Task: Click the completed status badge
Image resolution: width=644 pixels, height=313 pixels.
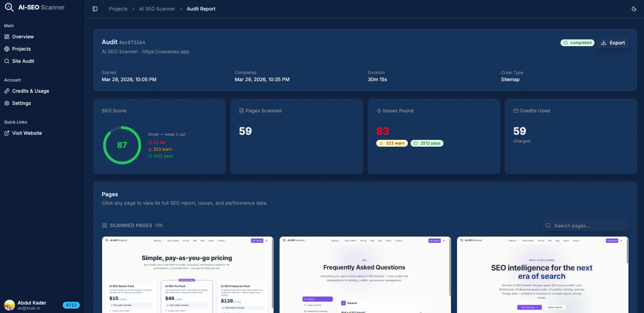Action: [x=577, y=43]
